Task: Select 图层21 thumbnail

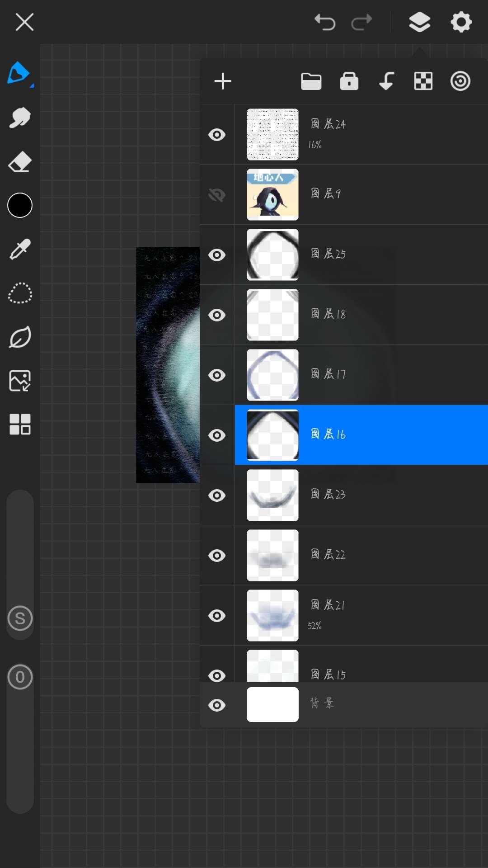Action: 272,615
